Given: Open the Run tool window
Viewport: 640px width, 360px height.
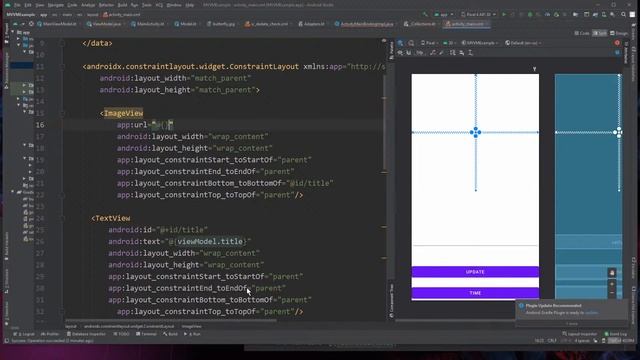Looking at the screenshot, I should pos(192,334).
